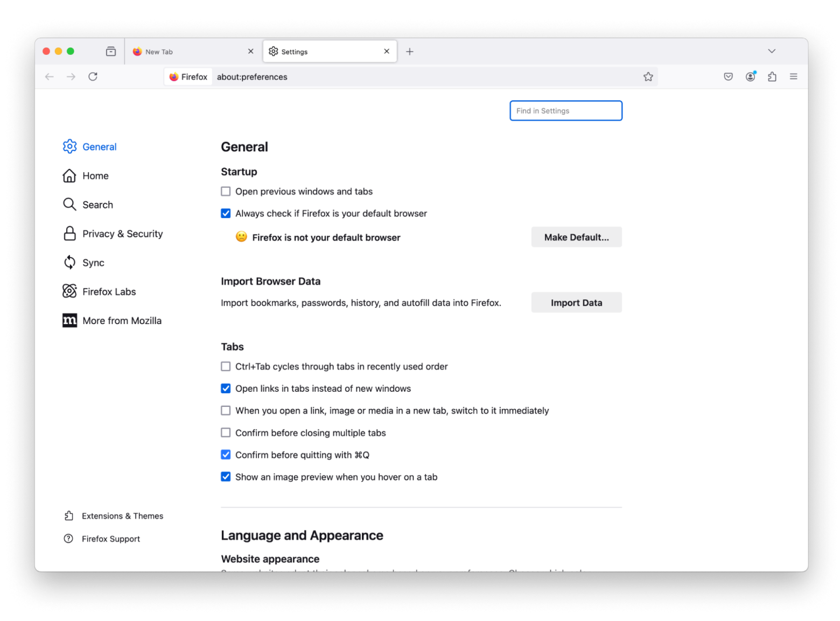
Task: Close the Settings tab
Action: coord(387,52)
